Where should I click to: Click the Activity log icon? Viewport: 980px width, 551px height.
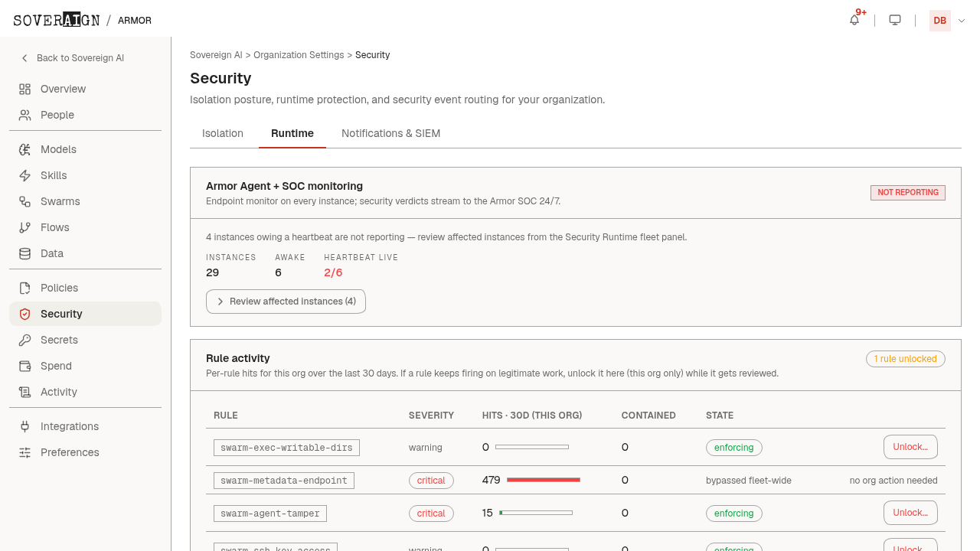(25, 392)
